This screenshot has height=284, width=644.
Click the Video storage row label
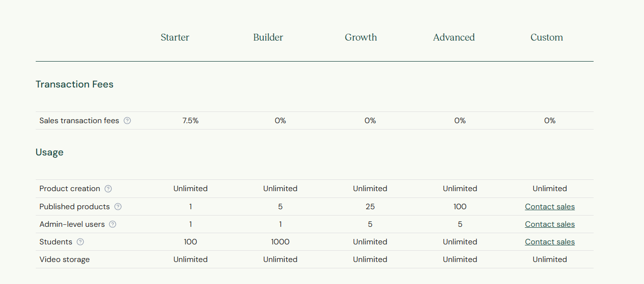(65, 260)
